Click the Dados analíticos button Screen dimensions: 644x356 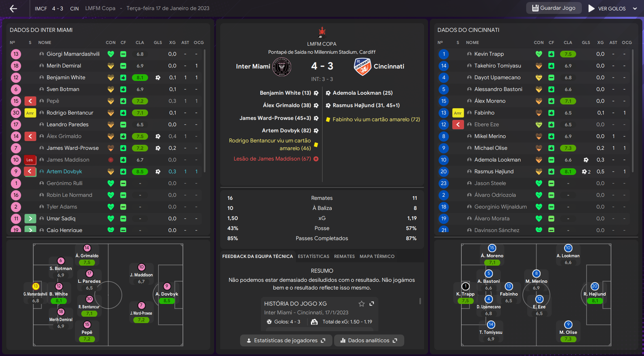click(369, 341)
